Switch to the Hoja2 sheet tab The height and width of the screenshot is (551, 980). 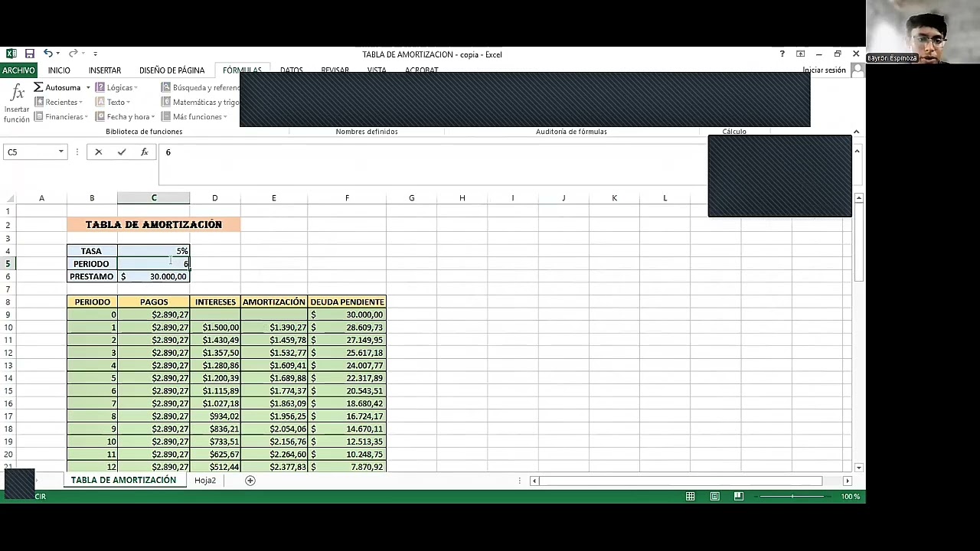(205, 481)
